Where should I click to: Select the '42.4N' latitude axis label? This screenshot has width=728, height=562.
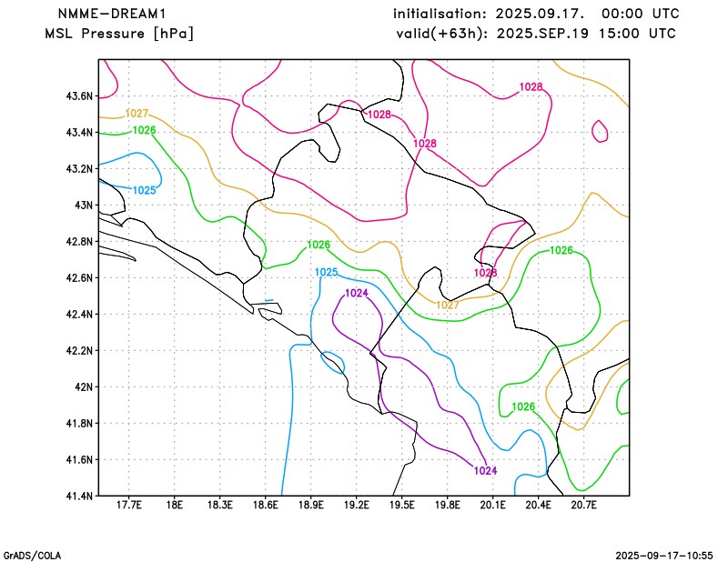point(80,314)
